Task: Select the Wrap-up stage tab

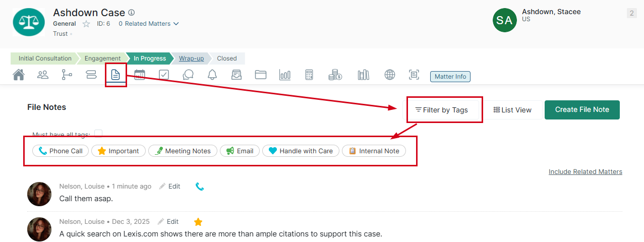Action: (x=191, y=58)
